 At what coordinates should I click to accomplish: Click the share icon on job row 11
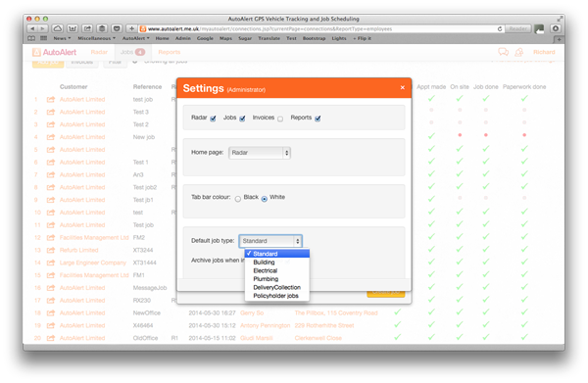pos(51,225)
